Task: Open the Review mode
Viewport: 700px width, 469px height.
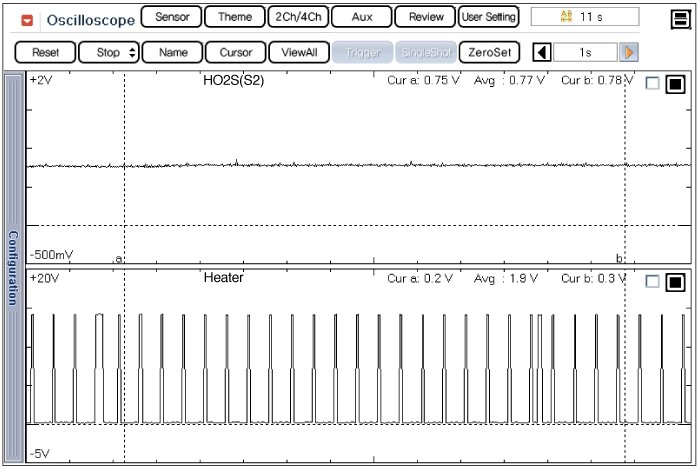Action: (425, 17)
